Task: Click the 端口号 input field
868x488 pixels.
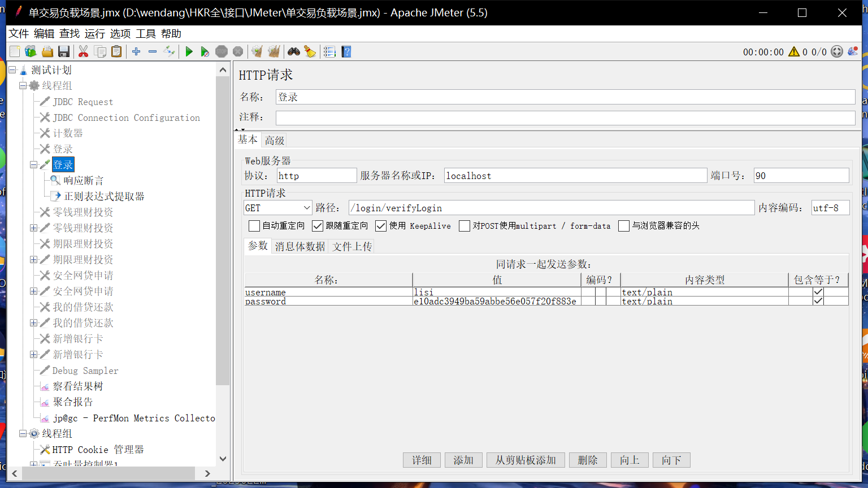Action: (801, 176)
